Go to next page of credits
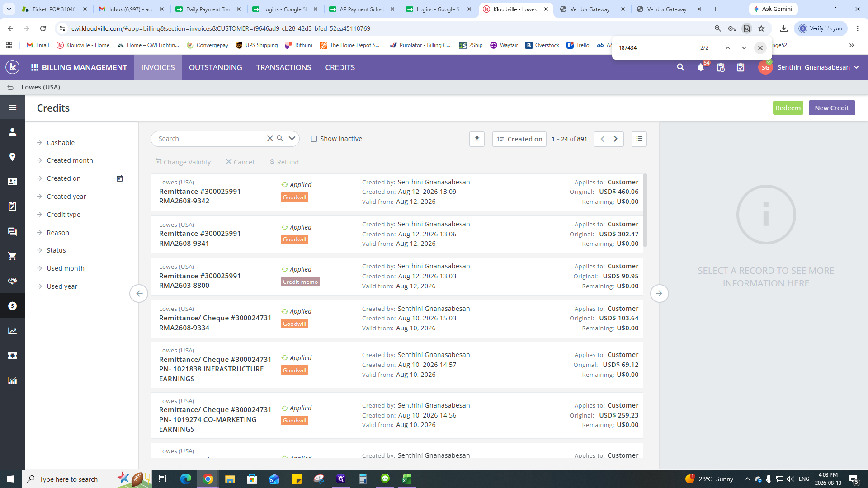868x488 pixels. tap(615, 139)
